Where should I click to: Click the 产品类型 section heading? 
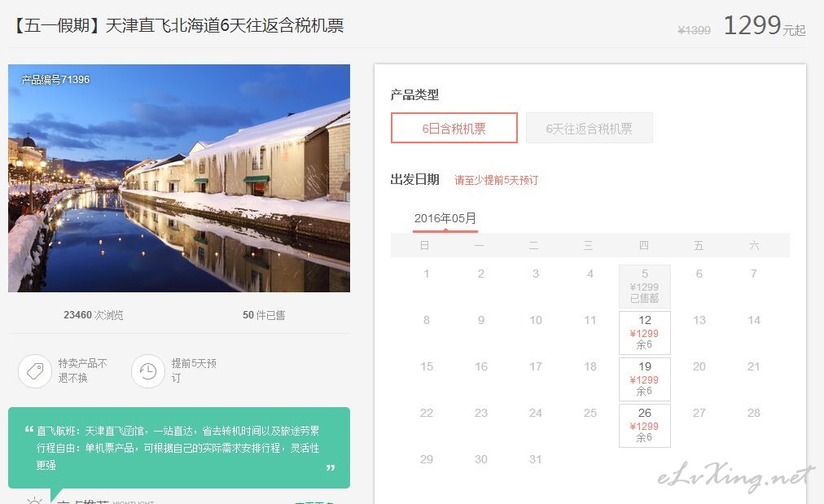point(414,94)
